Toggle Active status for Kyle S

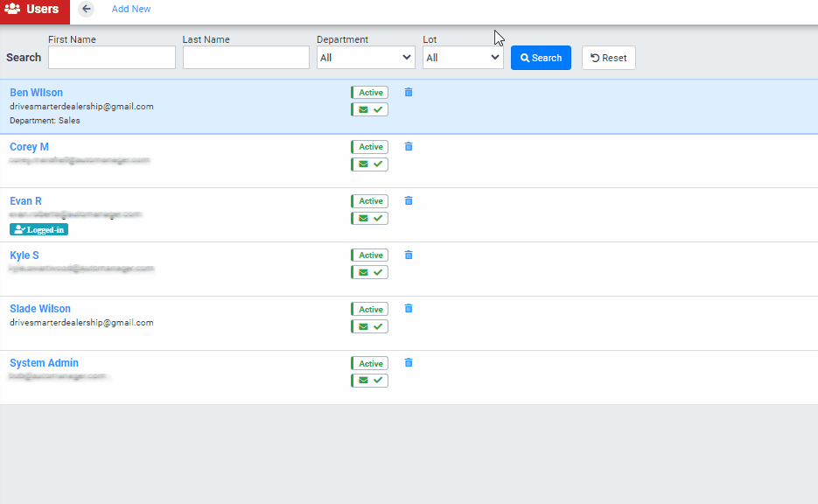(369, 255)
